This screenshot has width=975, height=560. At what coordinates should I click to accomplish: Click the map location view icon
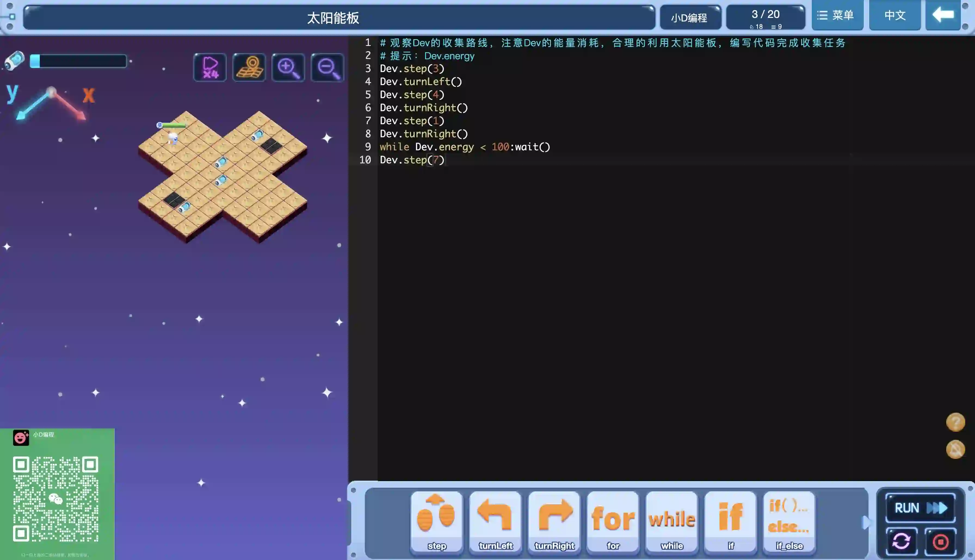249,68
